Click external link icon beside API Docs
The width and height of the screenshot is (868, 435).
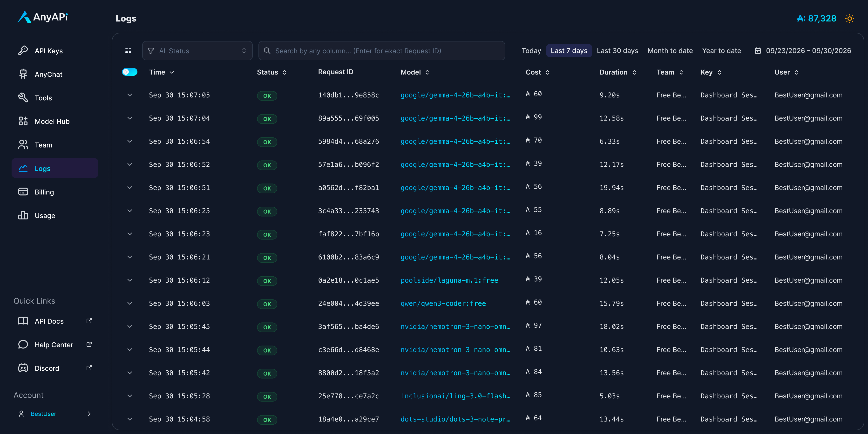coord(89,321)
